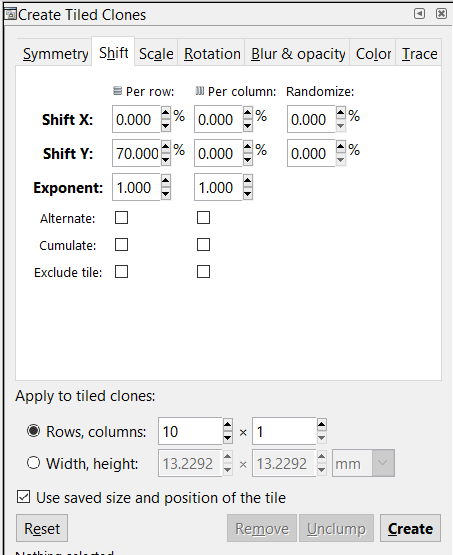
Task: Select the Shift tab
Action: [x=113, y=53]
